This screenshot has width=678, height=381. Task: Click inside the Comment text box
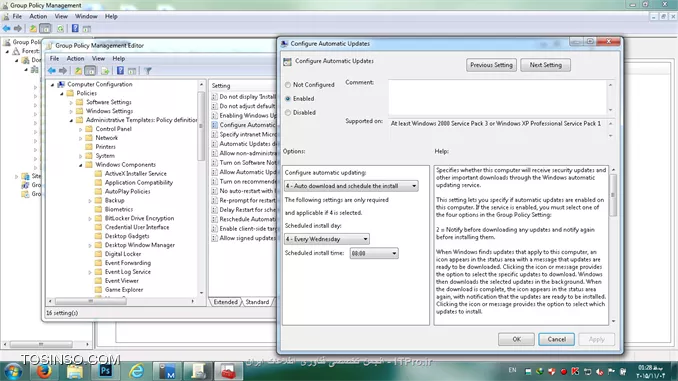(497, 97)
